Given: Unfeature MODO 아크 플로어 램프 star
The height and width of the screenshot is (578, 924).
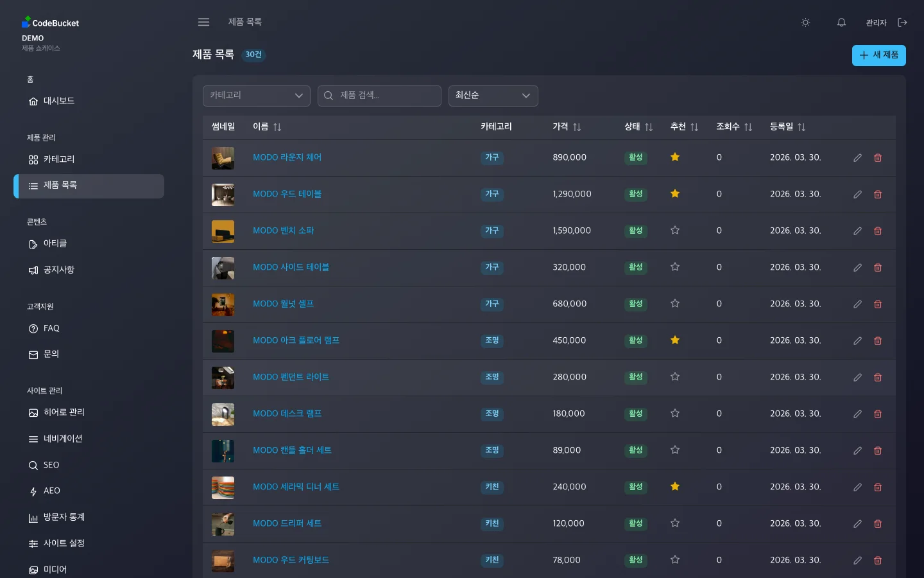Looking at the screenshot, I should [x=674, y=340].
